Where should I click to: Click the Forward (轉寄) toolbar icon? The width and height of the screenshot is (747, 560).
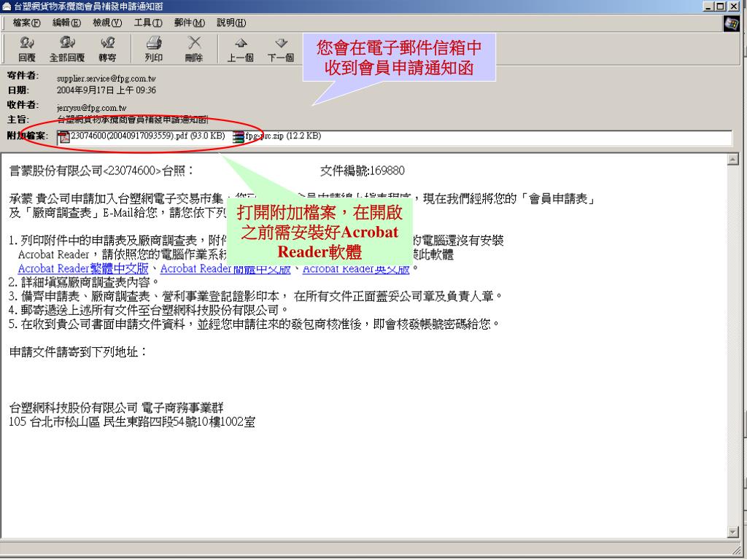108,49
